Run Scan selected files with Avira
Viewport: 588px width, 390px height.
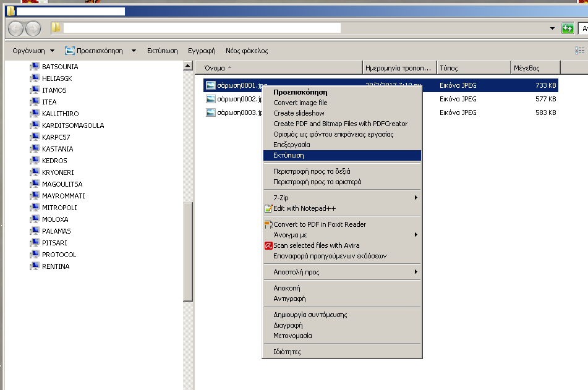(316, 245)
